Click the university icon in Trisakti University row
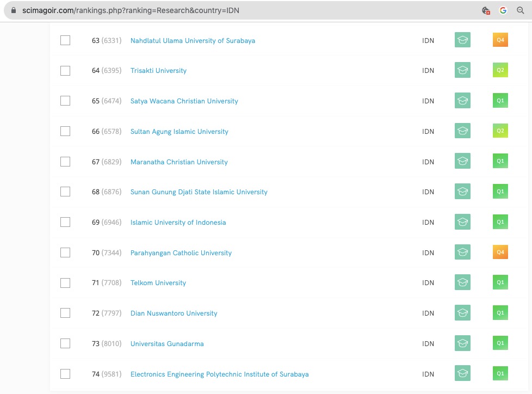 click(x=462, y=70)
